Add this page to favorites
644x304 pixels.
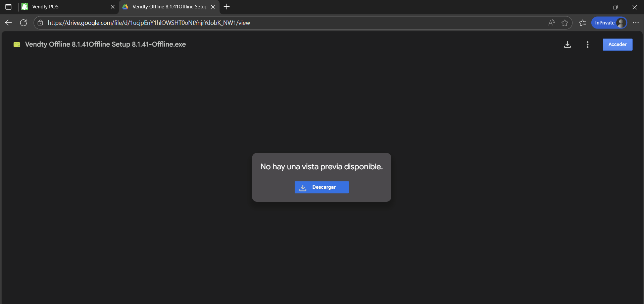pos(565,23)
